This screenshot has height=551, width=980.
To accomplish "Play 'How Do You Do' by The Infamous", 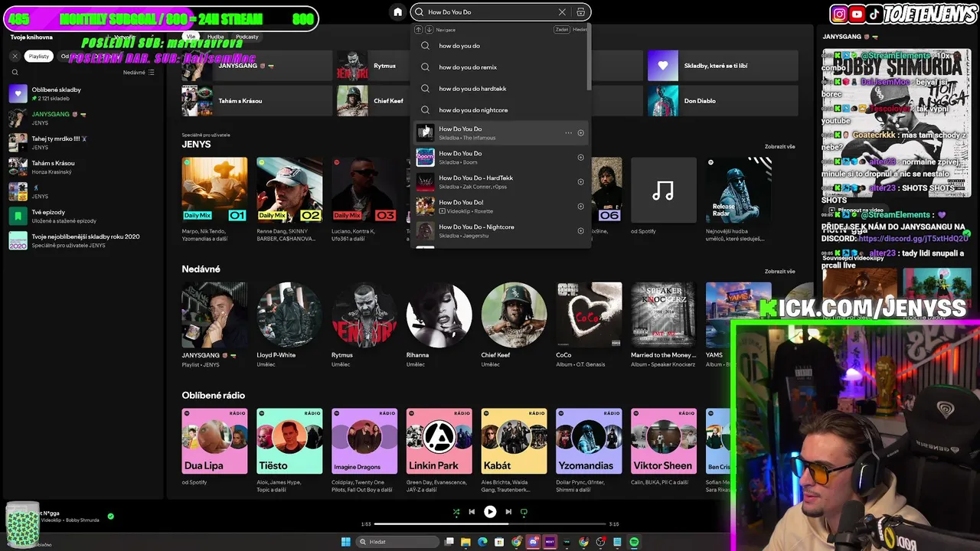I will pyautogui.click(x=425, y=133).
